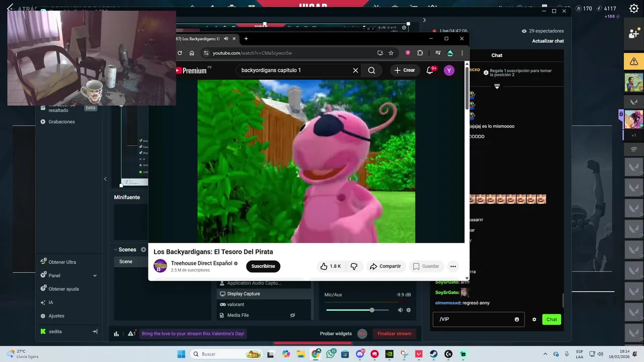Collapse the left panel arrow
Viewport: 644px width, 362px height.
pos(105,178)
